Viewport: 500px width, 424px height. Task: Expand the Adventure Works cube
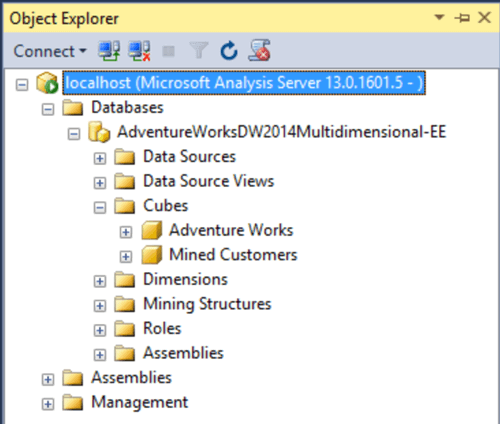point(126,232)
